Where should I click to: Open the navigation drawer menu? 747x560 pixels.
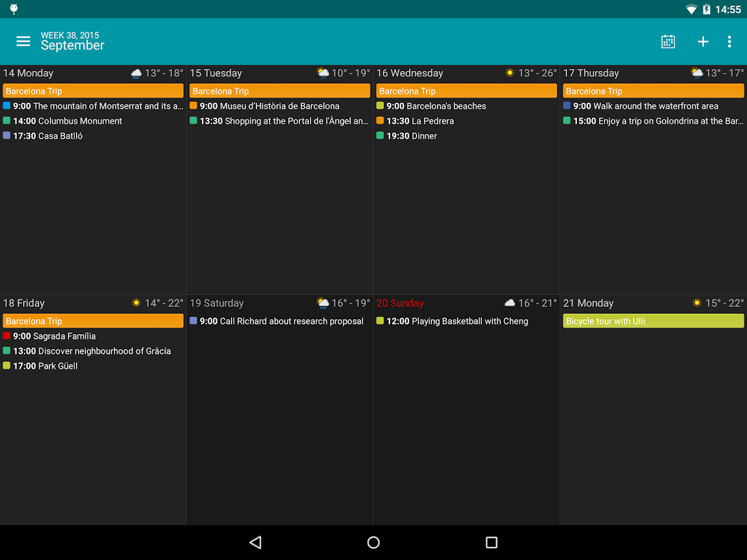tap(23, 41)
